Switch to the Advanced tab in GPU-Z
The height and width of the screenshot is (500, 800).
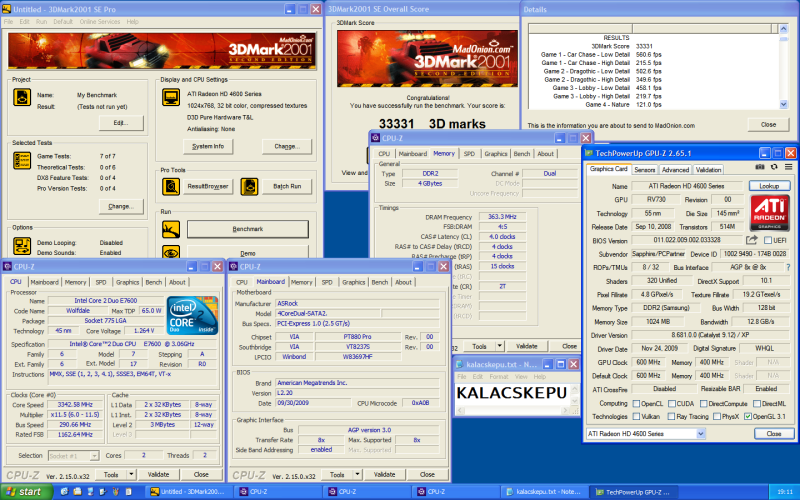coord(675,170)
